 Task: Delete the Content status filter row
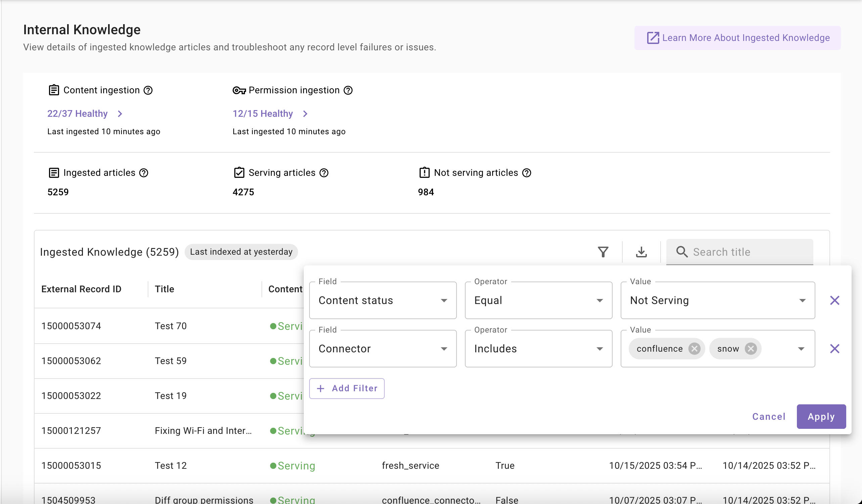(x=834, y=301)
